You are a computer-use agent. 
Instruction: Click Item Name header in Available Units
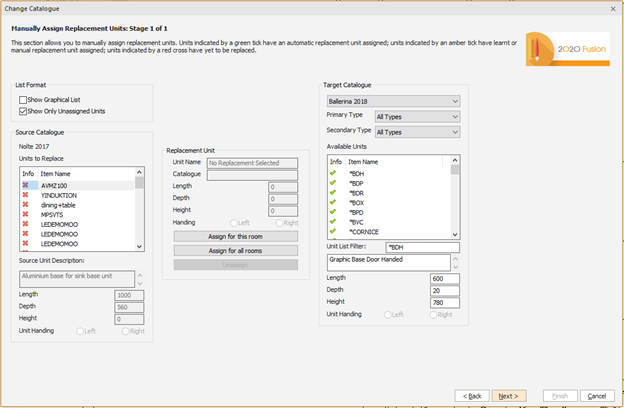(x=363, y=162)
